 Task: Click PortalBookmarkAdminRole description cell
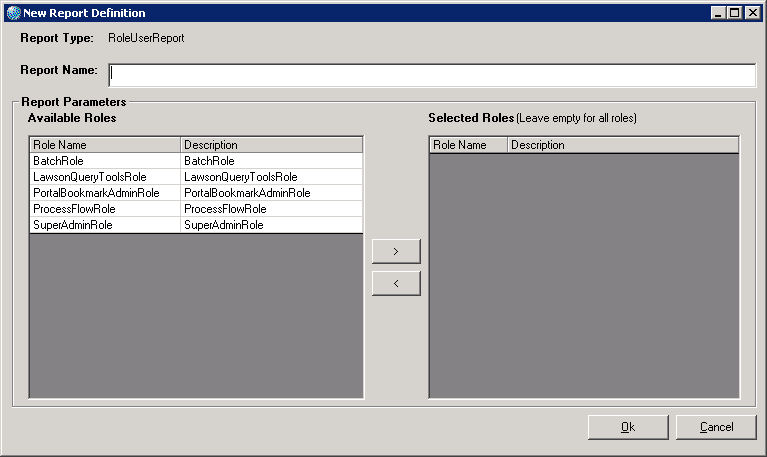(272, 193)
